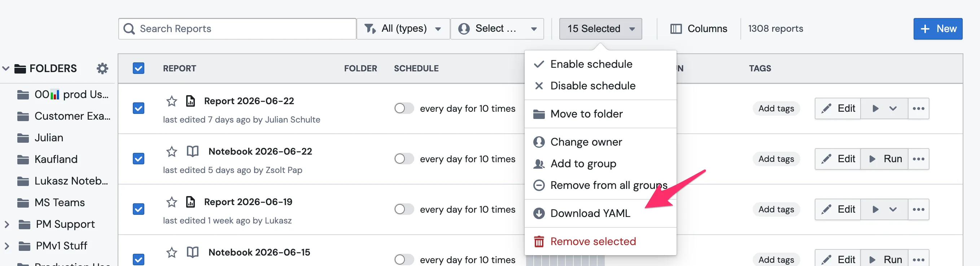Edit Report 2026-06-19
This screenshot has height=266, width=980.
pyautogui.click(x=838, y=210)
